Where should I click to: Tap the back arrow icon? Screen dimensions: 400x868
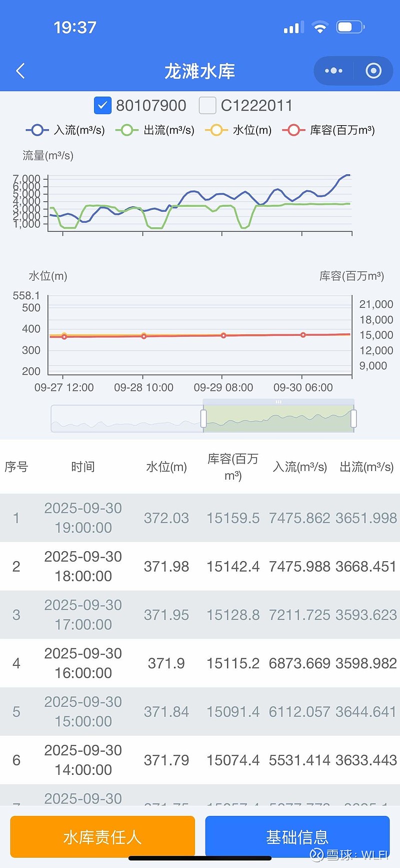[x=20, y=71]
